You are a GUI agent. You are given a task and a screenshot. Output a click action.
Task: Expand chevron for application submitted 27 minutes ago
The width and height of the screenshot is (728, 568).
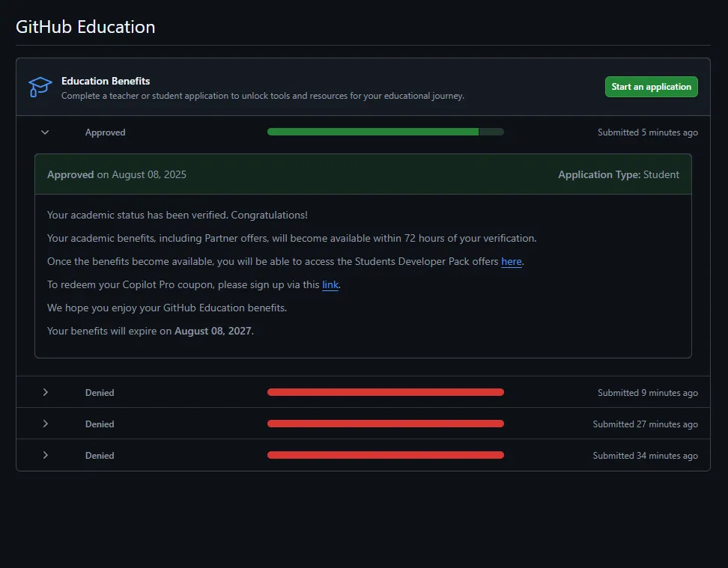pyautogui.click(x=45, y=424)
